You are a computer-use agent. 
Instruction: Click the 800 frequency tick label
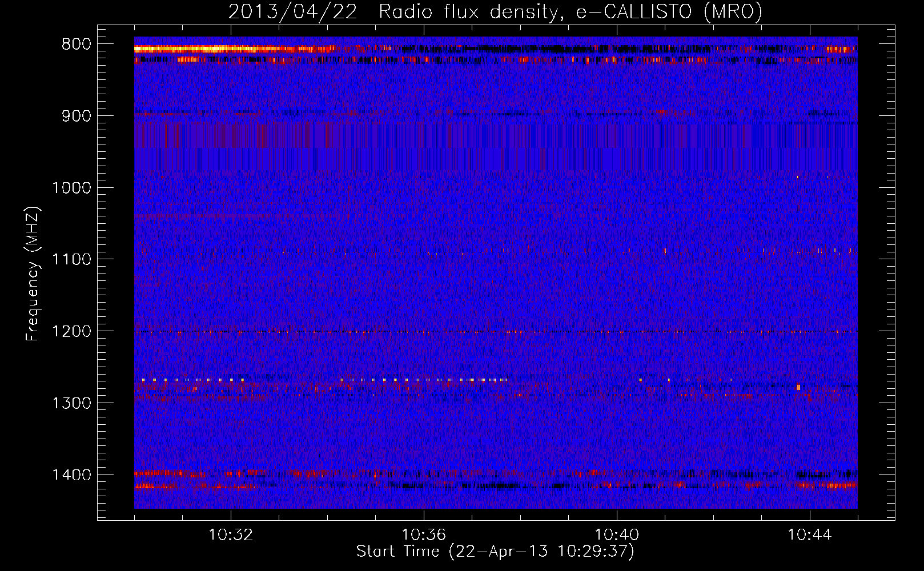pyautogui.click(x=77, y=45)
